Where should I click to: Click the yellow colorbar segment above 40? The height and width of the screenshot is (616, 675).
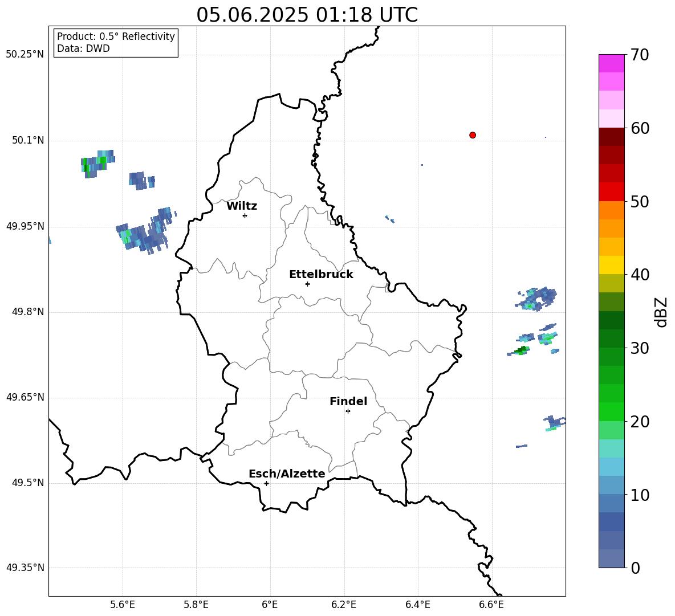point(611,265)
